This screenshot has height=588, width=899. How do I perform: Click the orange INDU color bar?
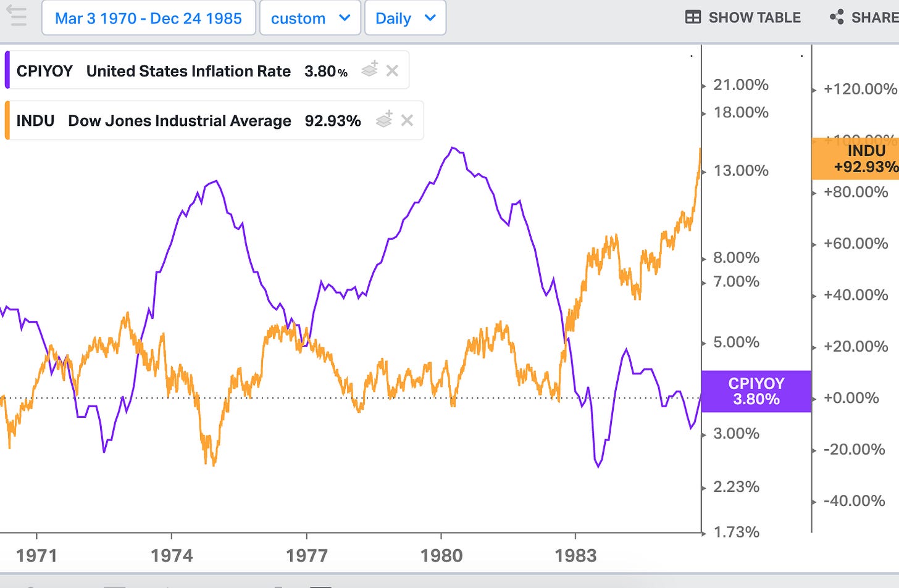point(7,120)
